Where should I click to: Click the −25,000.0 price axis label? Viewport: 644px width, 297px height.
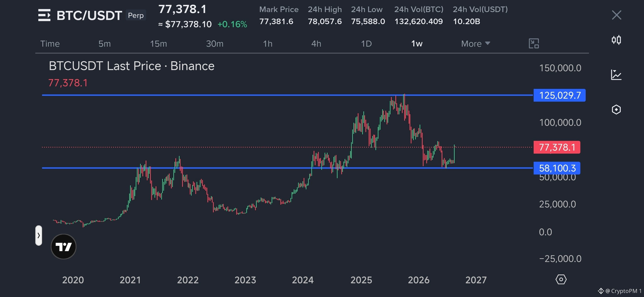coord(560,258)
